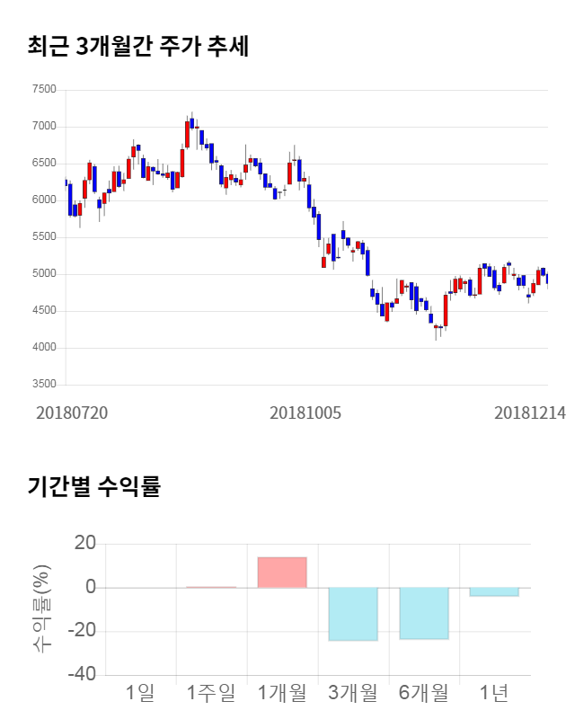Click the 1개월 period label
This screenshot has height=728, width=575.
pos(282,693)
